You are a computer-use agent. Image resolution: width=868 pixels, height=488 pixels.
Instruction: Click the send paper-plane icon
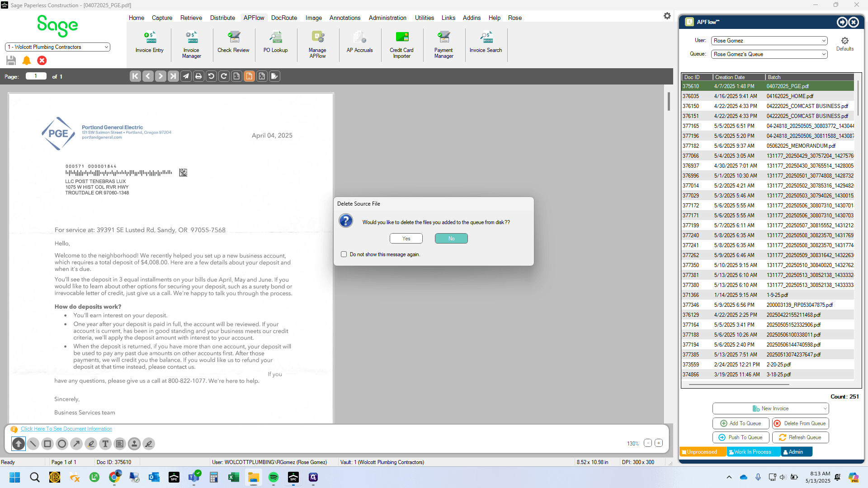(186, 76)
